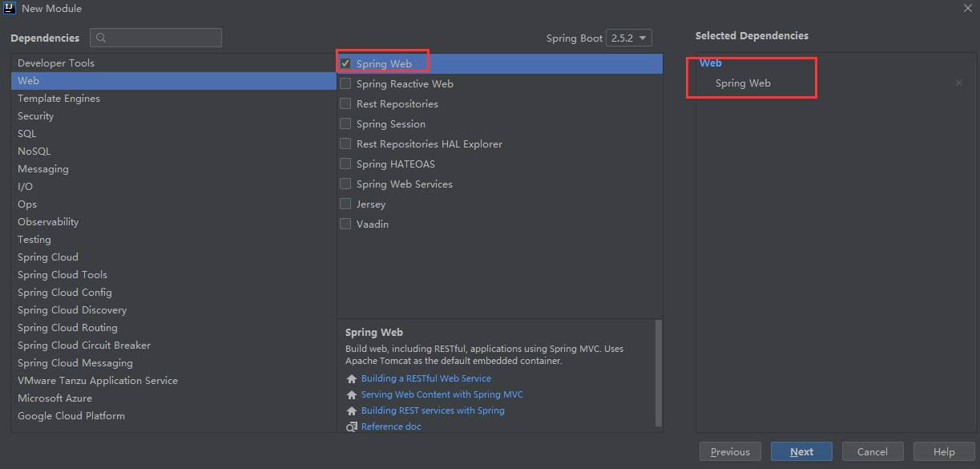
Task: Choose the SQL category
Action: pyautogui.click(x=173, y=134)
